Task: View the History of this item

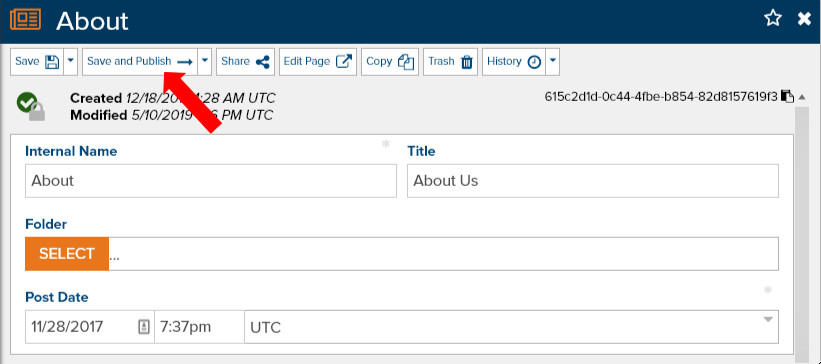Action: [514, 62]
